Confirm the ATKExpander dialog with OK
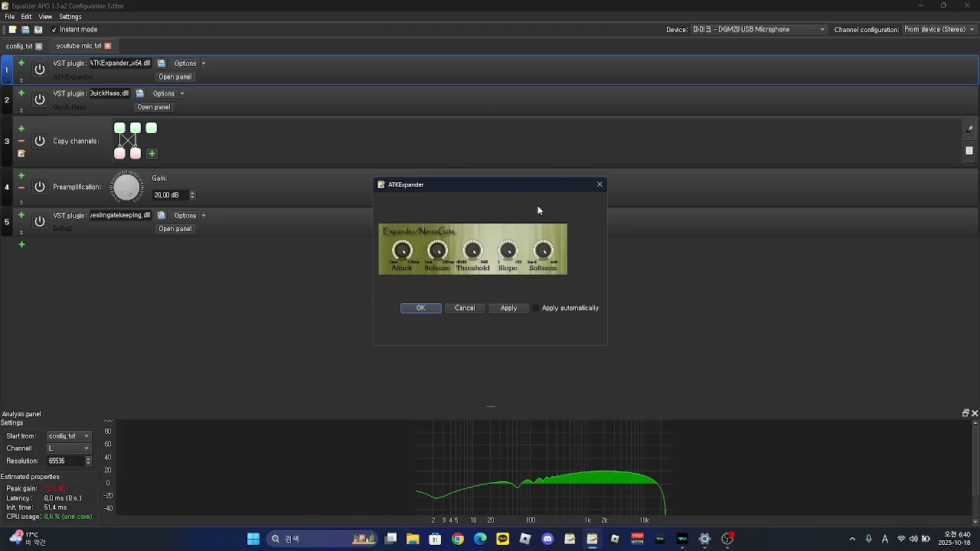The image size is (980, 551). [420, 308]
